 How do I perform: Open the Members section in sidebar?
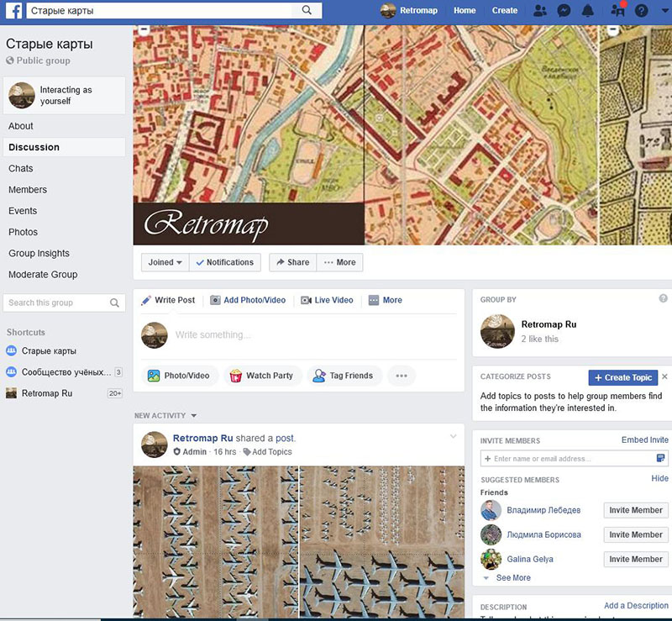click(x=28, y=190)
